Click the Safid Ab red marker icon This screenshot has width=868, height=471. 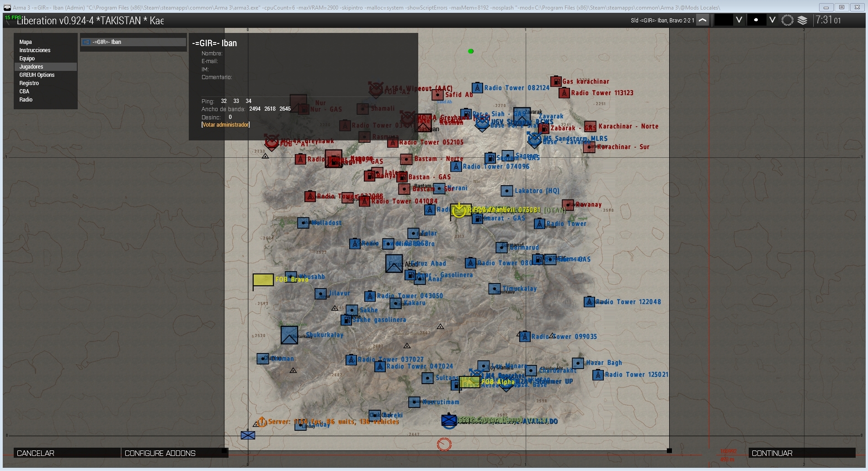[437, 95]
